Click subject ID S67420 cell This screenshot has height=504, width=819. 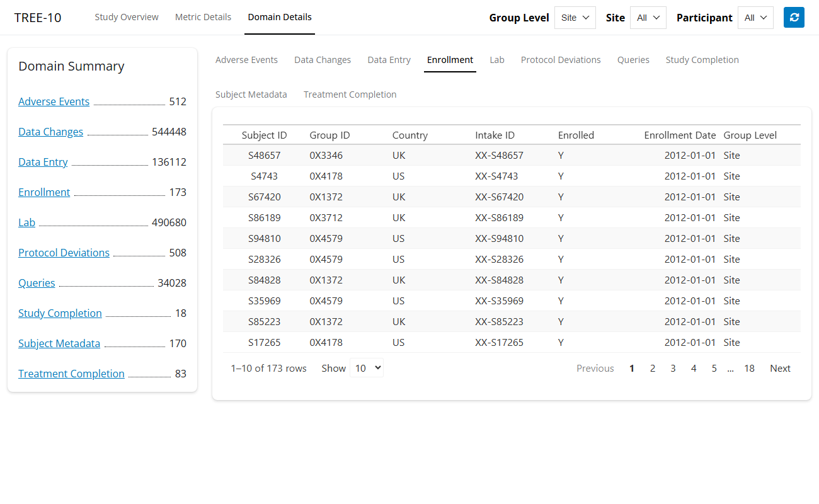[264, 197]
